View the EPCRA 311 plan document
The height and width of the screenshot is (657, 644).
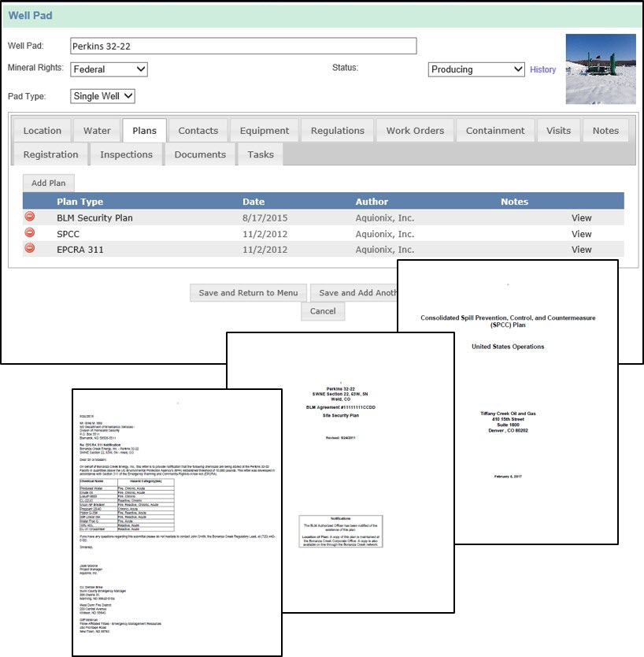(x=582, y=249)
